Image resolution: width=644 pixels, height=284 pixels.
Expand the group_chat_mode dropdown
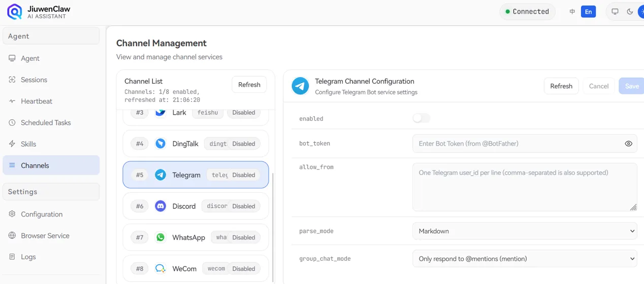click(524, 259)
